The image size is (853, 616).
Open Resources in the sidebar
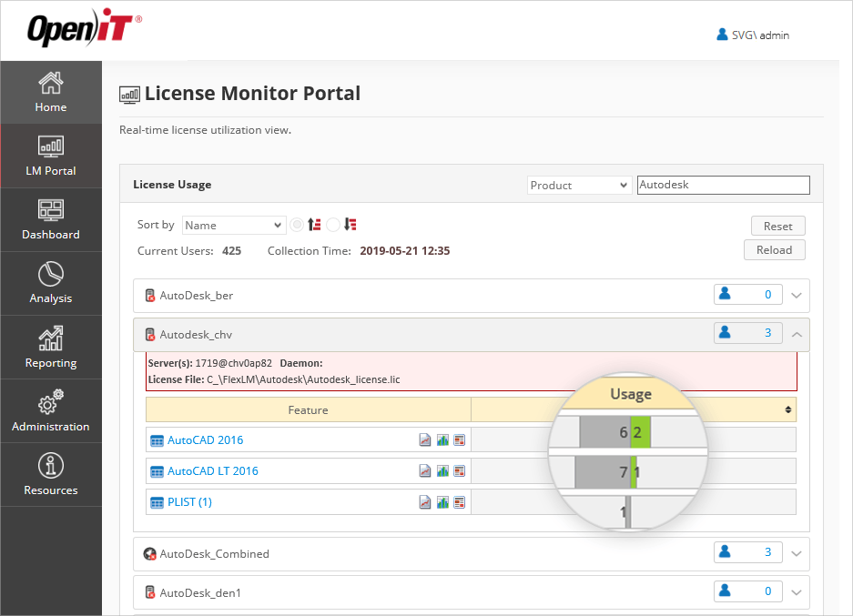pyautogui.click(x=51, y=475)
